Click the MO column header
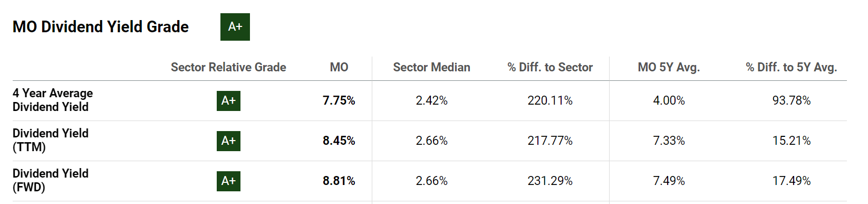This screenshot has height=204, width=868. (x=339, y=67)
